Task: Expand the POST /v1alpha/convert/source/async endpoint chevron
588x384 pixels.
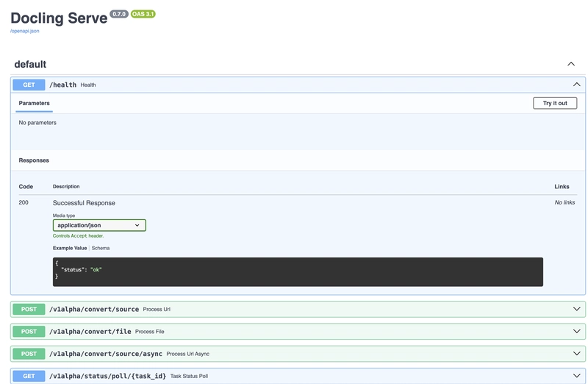Action: [x=576, y=354]
